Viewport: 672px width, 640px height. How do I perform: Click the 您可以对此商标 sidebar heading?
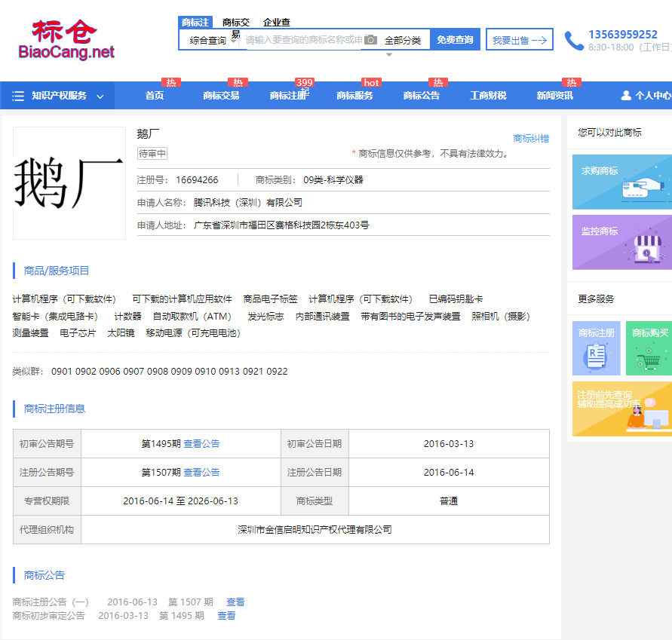tap(609, 133)
